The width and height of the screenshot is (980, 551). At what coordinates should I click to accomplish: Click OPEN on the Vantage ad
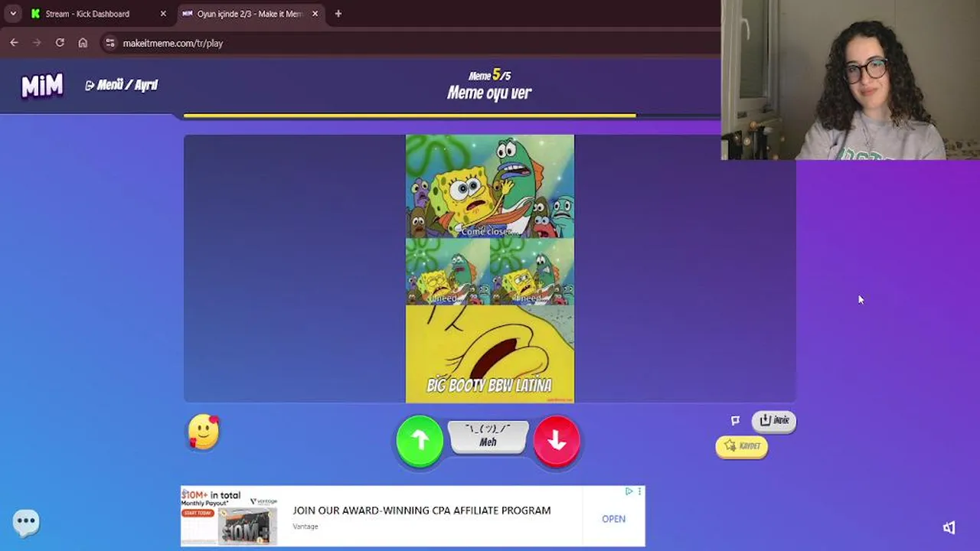[613, 519]
